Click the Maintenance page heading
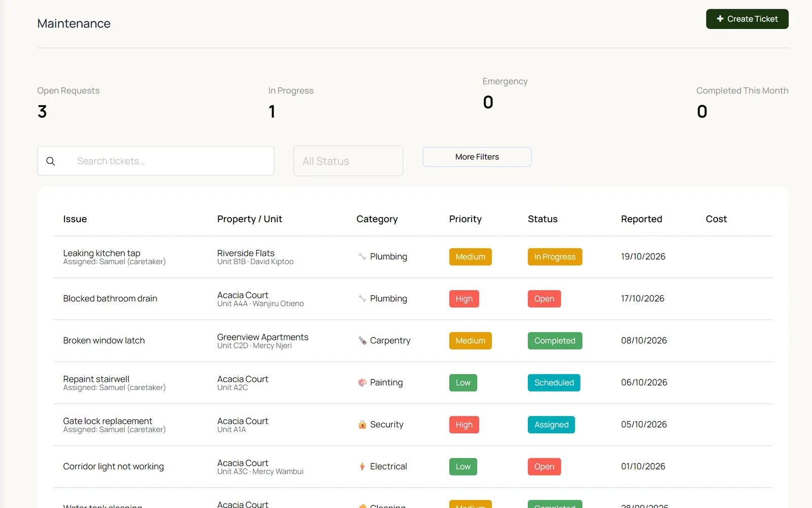This screenshot has width=812, height=508. tap(74, 23)
